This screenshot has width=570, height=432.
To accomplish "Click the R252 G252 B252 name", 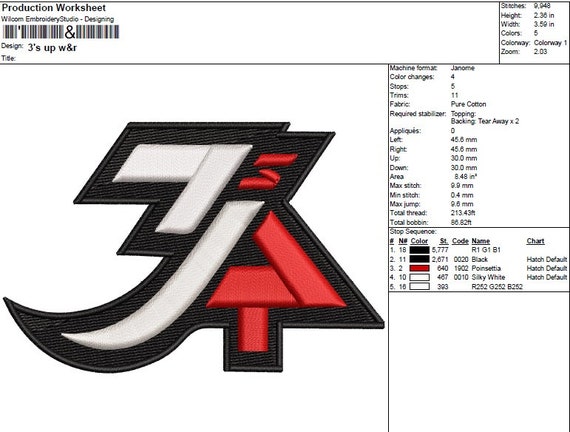I will click(497, 287).
